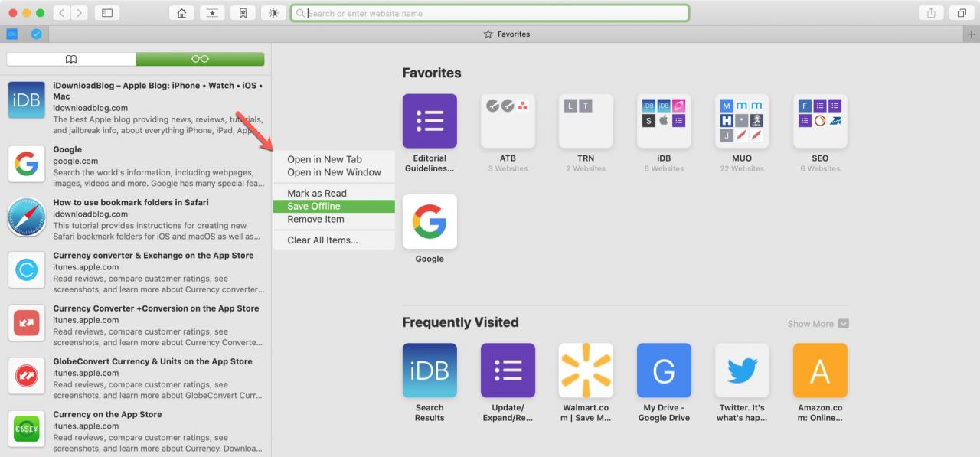This screenshot has width=980, height=457.
Task: Select the Favorites tab
Action: (x=506, y=34)
